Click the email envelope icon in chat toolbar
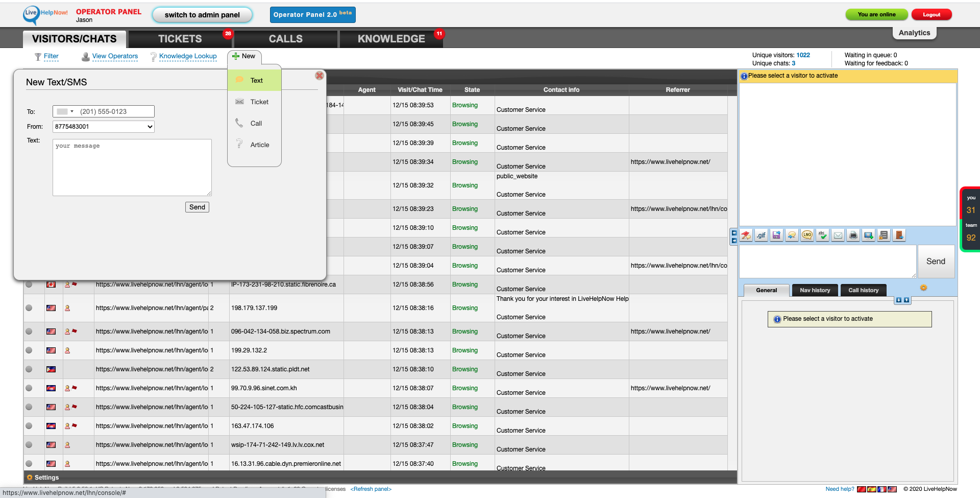The height and width of the screenshot is (498, 980). pyautogui.click(x=838, y=235)
